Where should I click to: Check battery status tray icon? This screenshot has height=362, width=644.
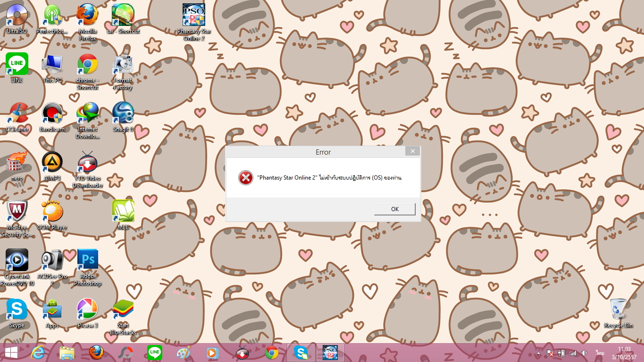coord(561,353)
